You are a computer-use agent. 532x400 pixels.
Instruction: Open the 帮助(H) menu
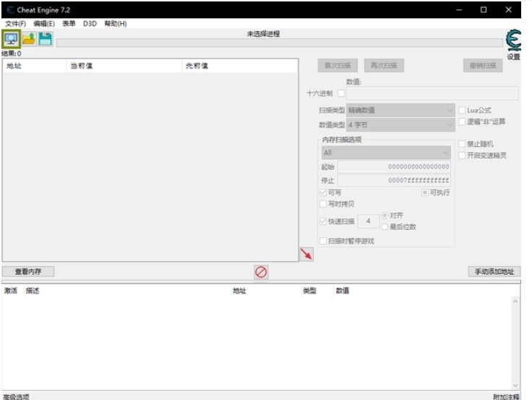[116, 23]
